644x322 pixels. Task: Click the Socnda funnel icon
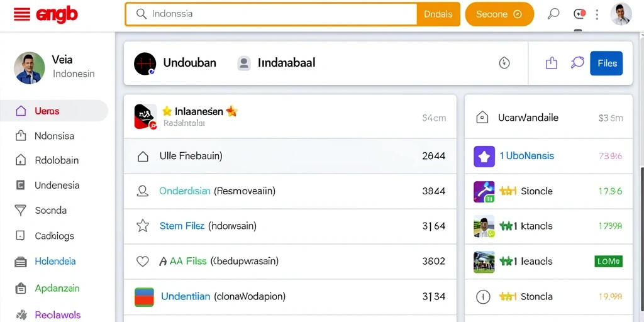click(x=20, y=210)
